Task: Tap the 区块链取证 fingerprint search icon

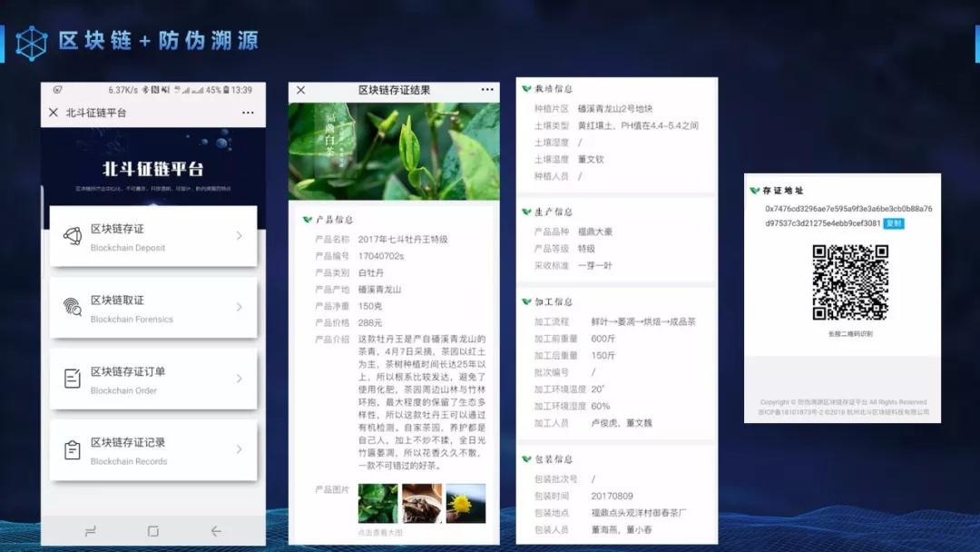Action: click(73, 307)
